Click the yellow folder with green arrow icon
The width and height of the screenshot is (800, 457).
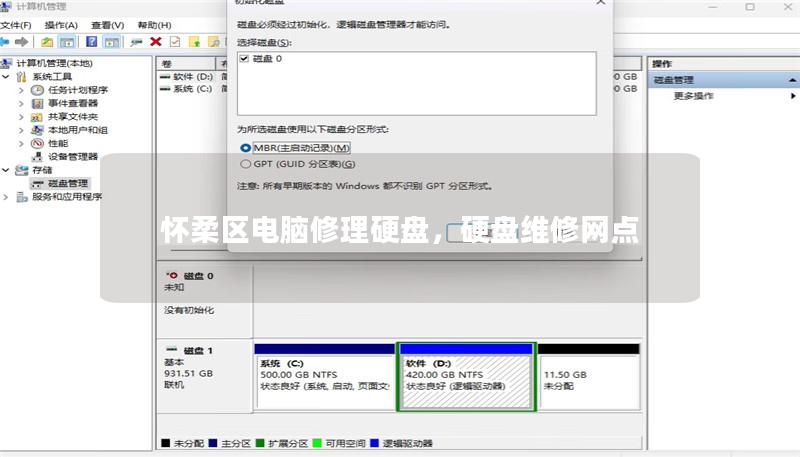pos(195,42)
